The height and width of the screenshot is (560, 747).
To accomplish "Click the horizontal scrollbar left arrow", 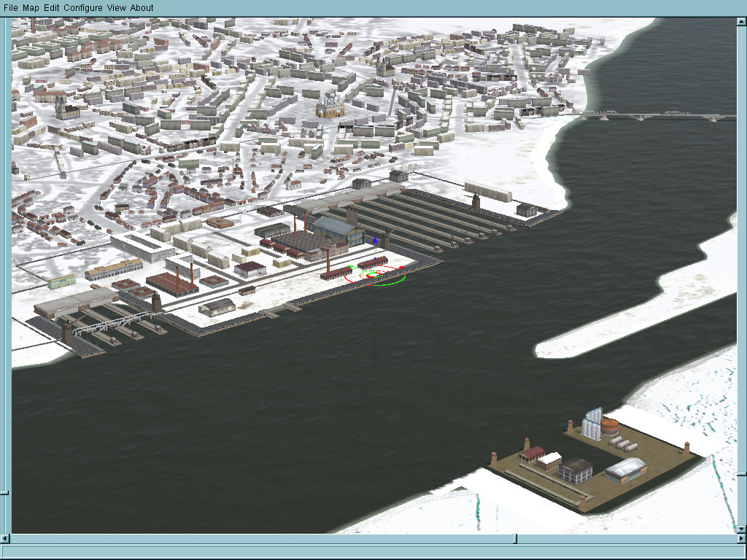I will [4, 539].
